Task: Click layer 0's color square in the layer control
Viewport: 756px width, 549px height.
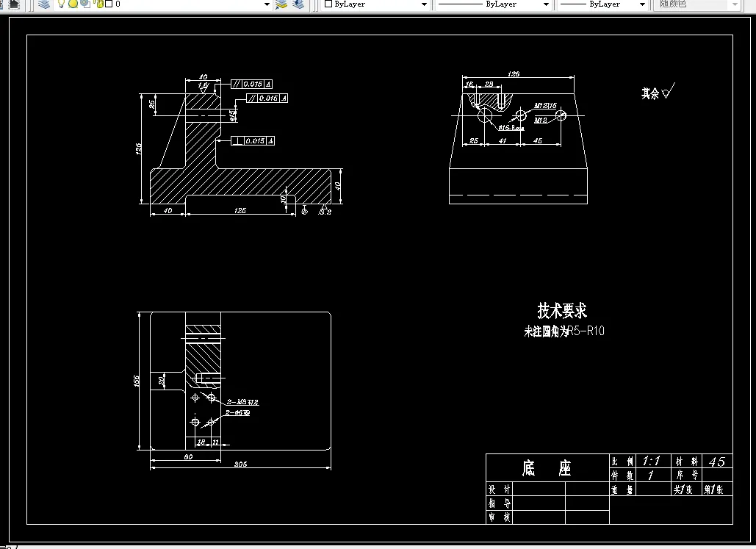Action: tap(108, 4)
